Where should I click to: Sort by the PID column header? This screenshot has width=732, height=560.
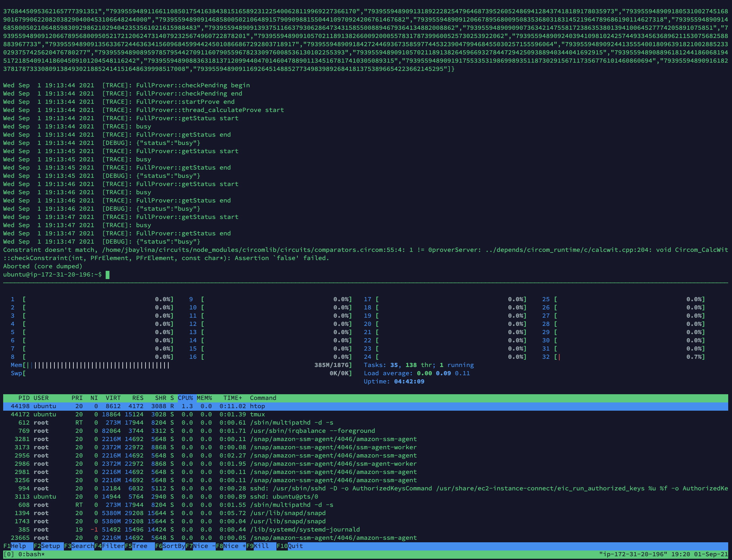[x=24, y=398]
